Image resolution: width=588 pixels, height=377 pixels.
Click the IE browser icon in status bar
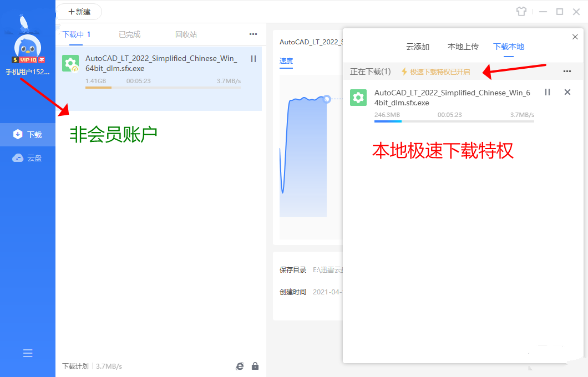(x=239, y=366)
